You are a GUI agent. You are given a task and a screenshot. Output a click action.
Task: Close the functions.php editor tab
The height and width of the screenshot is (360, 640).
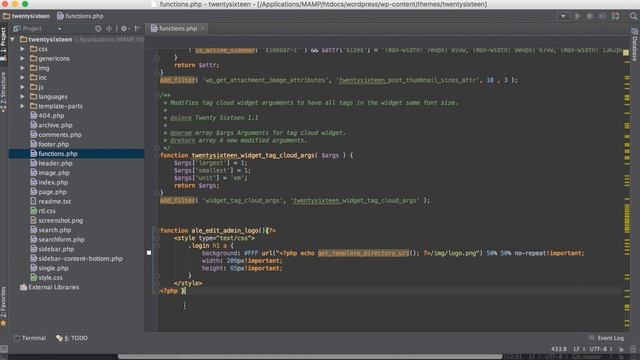point(202,29)
